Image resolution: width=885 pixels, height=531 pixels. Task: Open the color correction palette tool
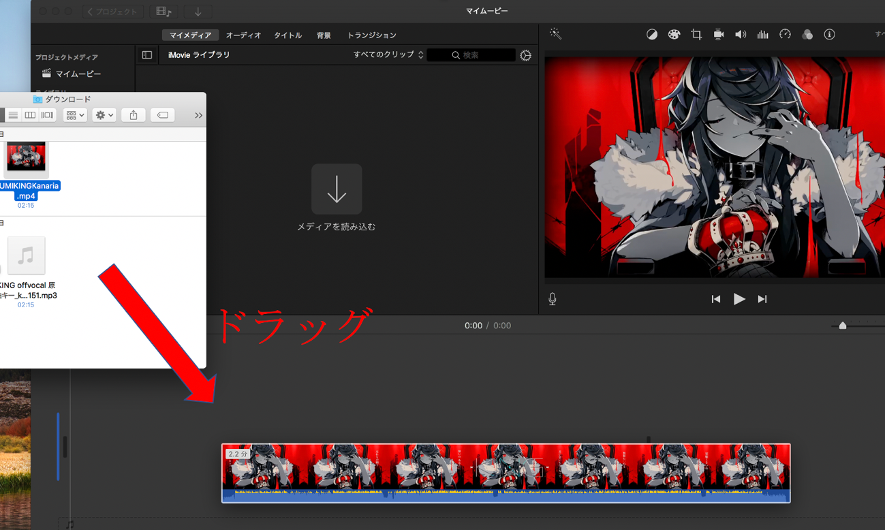[x=674, y=34]
